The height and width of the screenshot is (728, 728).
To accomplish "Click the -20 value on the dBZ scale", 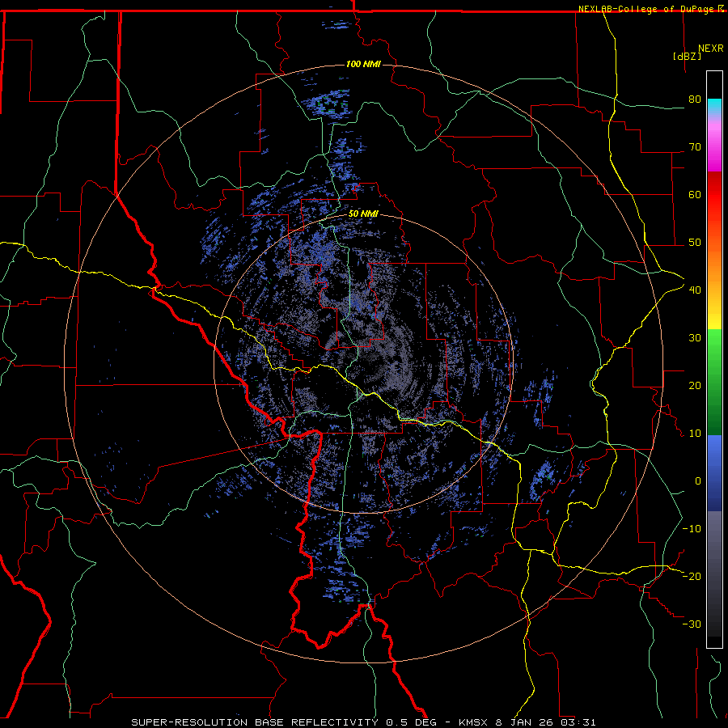I will pyautogui.click(x=692, y=576).
